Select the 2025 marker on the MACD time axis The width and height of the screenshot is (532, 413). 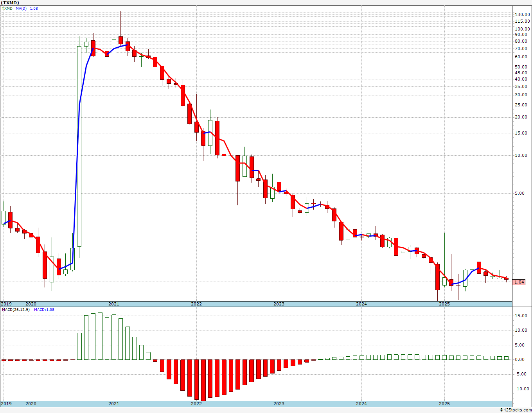pyautogui.click(x=444, y=403)
